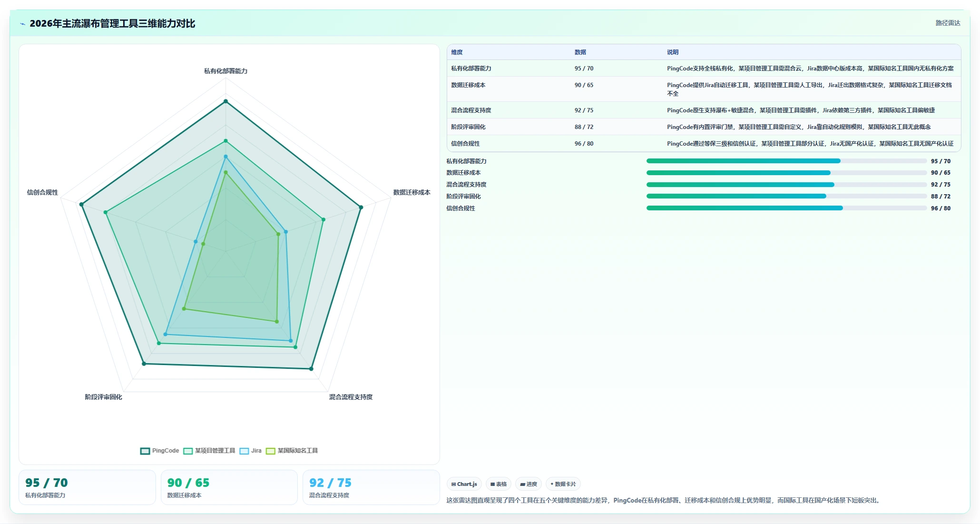
Task: Click the small icon before the dashboard title
Action: [x=22, y=24]
